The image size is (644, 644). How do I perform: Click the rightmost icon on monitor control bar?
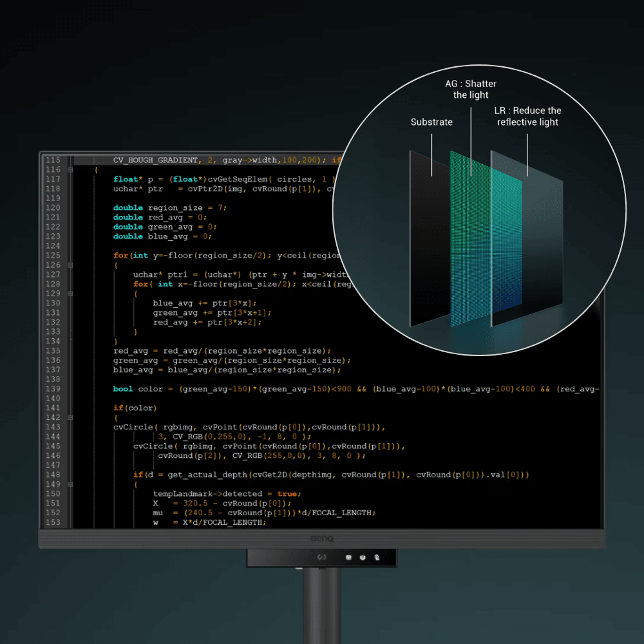pos(377,557)
